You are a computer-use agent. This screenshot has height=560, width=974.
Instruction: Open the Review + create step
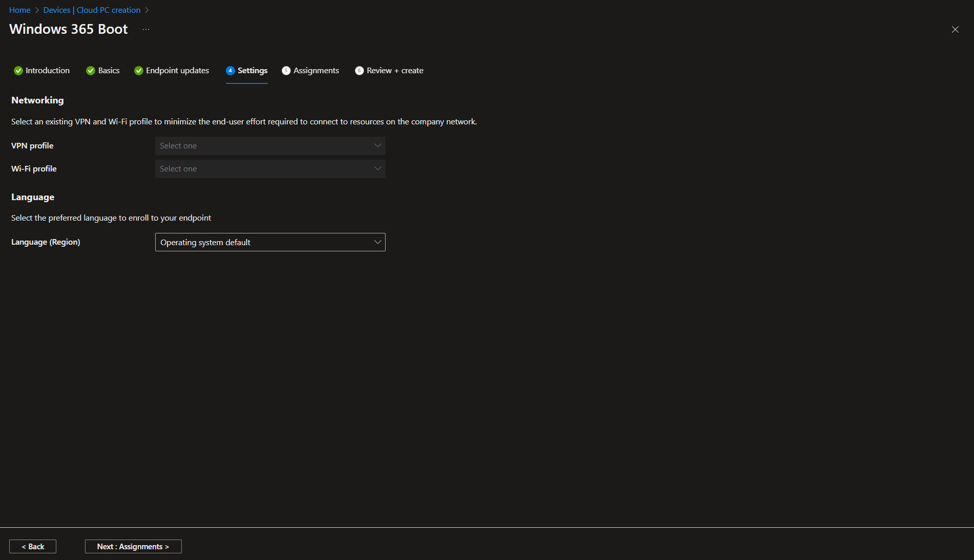[389, 71]
